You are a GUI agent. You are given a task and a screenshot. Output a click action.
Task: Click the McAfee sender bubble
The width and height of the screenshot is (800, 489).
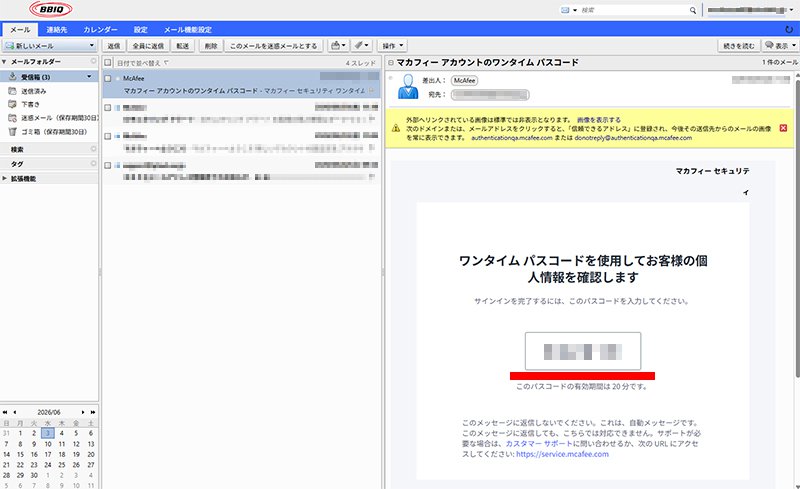(464, 80)
